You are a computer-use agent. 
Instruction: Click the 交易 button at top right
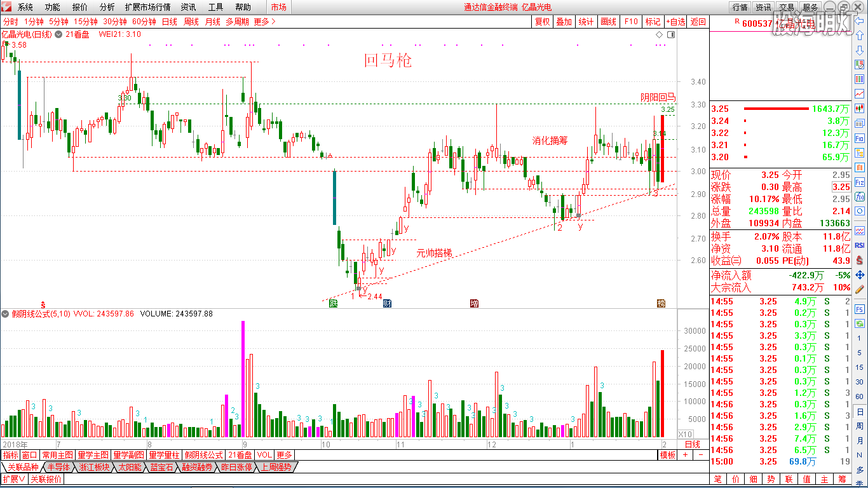tap(787, 7)
